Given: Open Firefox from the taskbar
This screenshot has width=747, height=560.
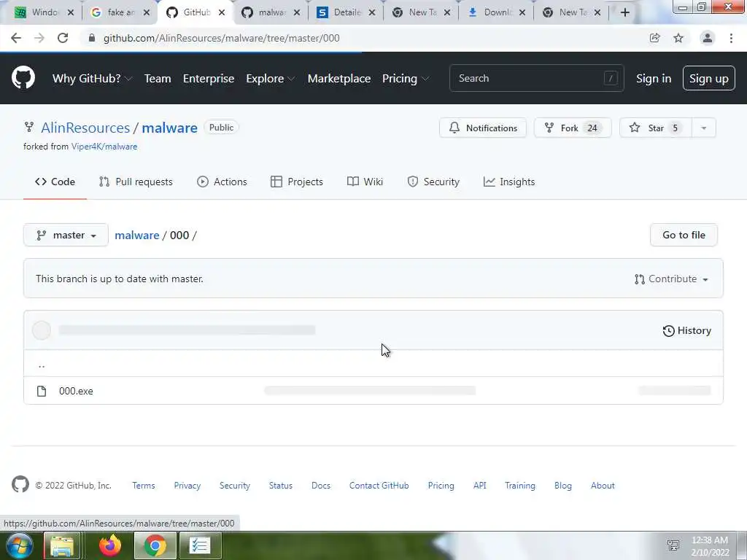Looking at the screenshot, I should 110,545.
